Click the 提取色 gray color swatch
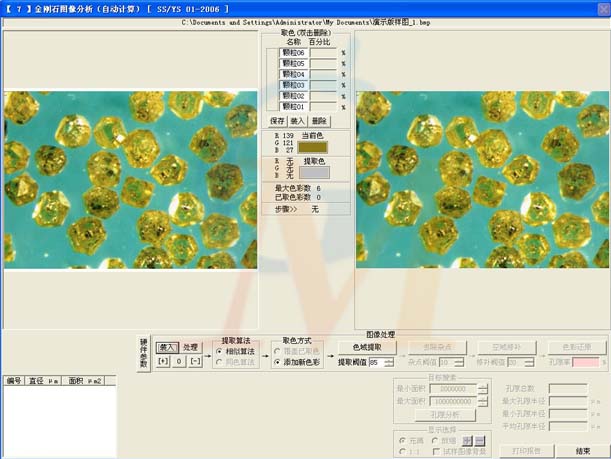The width and height of the screenshot is (611, 459). 313,171
